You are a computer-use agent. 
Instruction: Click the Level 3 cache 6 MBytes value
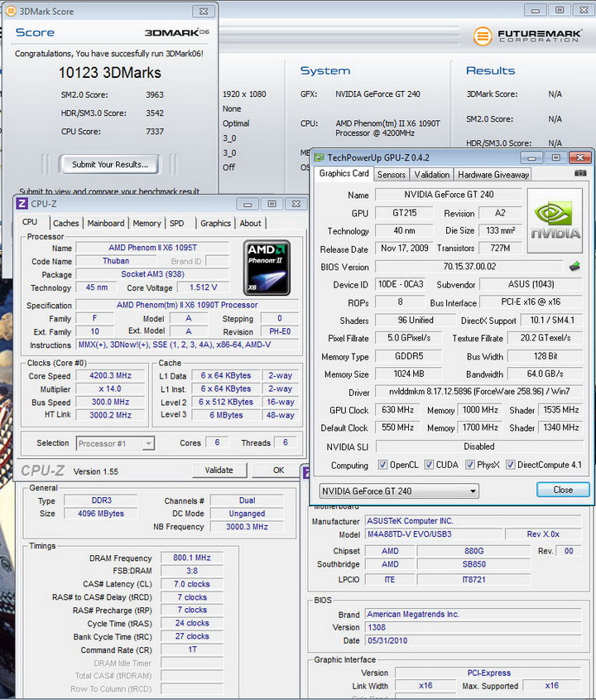point(226,415)
